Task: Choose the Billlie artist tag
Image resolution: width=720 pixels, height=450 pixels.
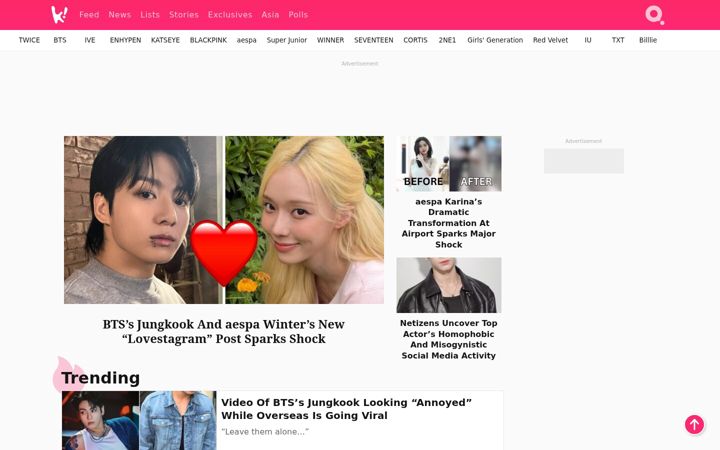Action: (648, 40)
